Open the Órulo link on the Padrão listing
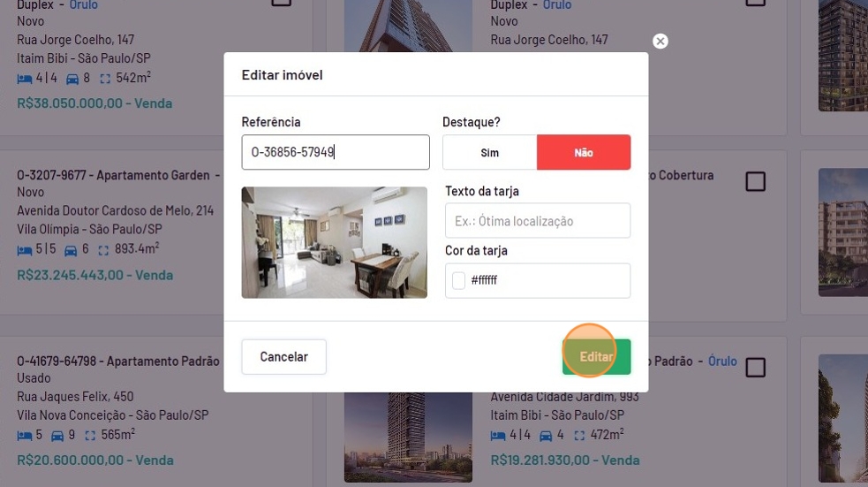Image resolution: width=868 pixels, height=487 pixels. click(722, 361)
